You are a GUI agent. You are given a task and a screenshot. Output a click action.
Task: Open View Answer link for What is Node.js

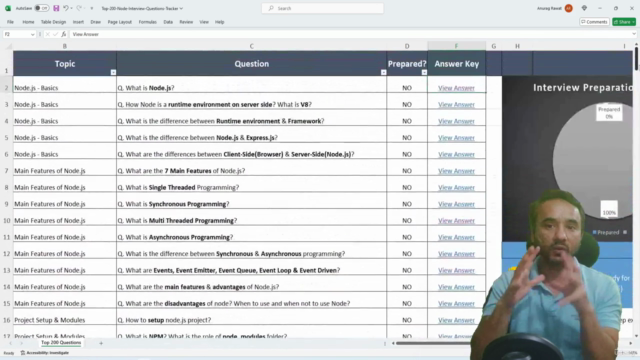pyautogui.click(x=456, y=88)
